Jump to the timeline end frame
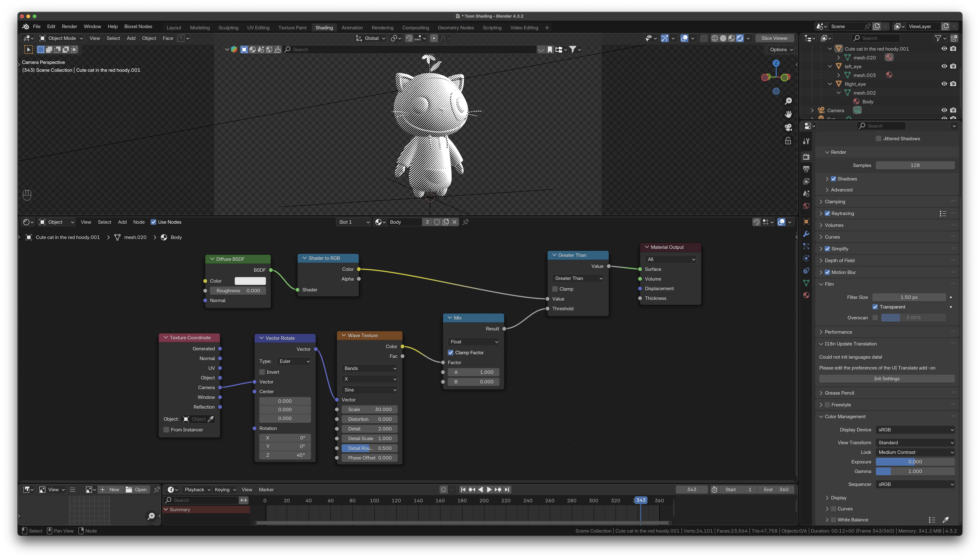The image size is (980, 559). [x=507, y=490]
